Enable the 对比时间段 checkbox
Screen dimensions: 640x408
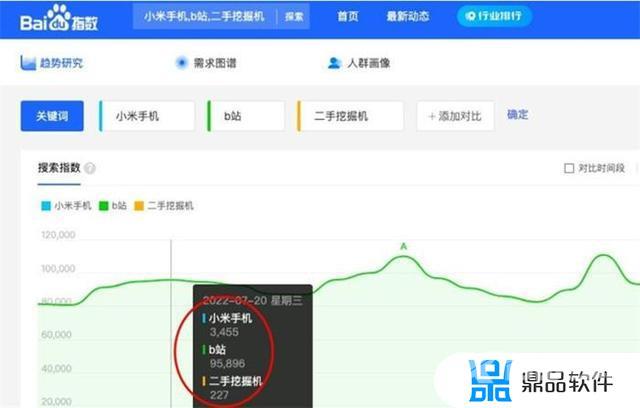(569, 168)
